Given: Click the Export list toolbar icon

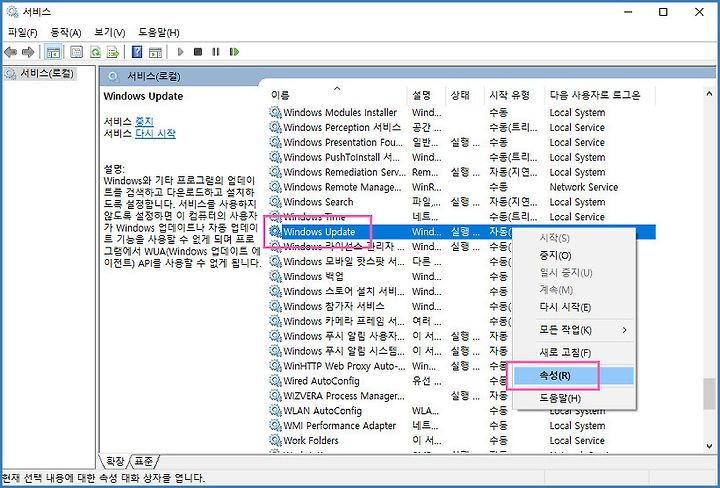Looking at the screenshot, I should click(113, 52).
